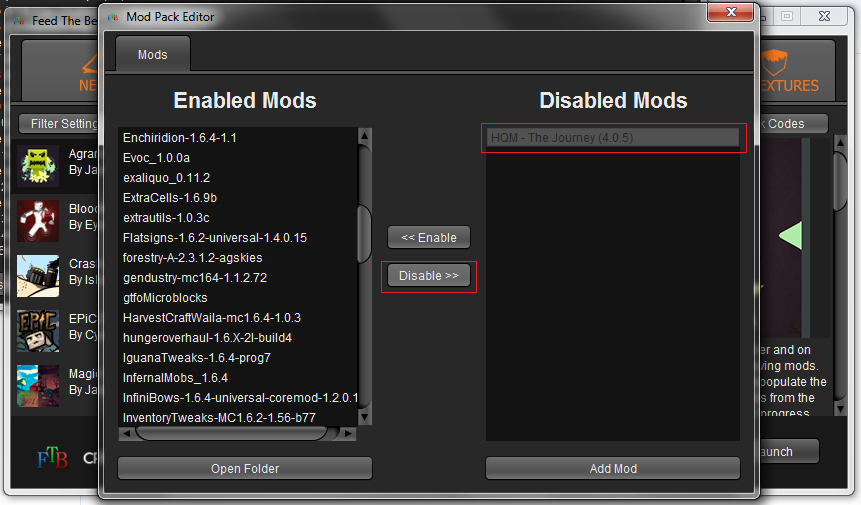
Task: Select forestry-A-2.3.1.2-agskies entry
Action: click(238, 257)
